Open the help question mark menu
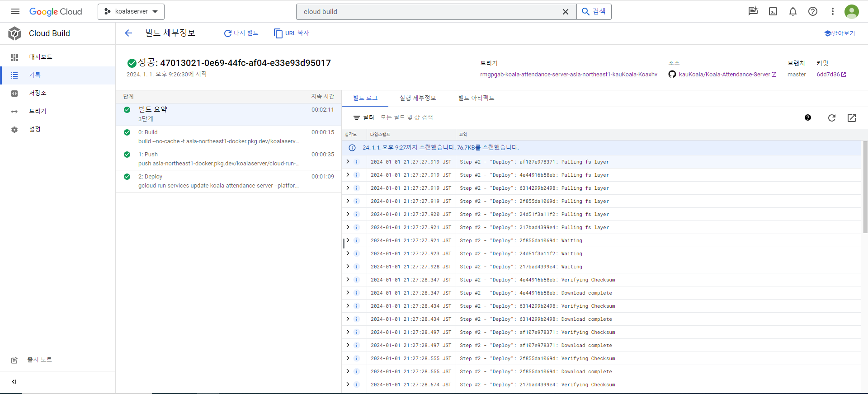 tap(813, 11)
